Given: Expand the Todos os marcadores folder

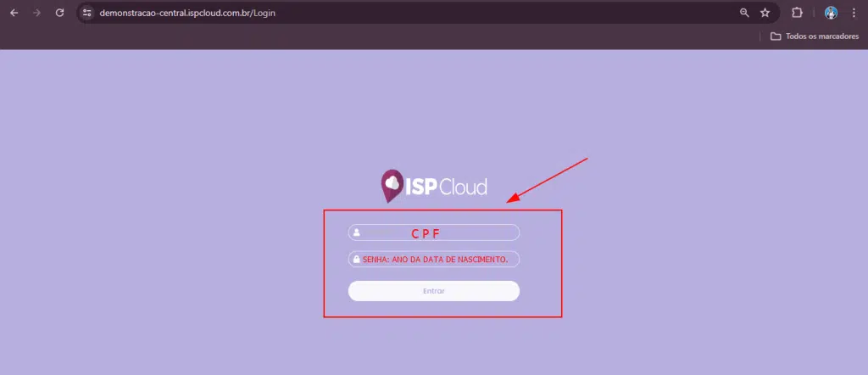Looking at the screenshot, I should tap(815, 36).
